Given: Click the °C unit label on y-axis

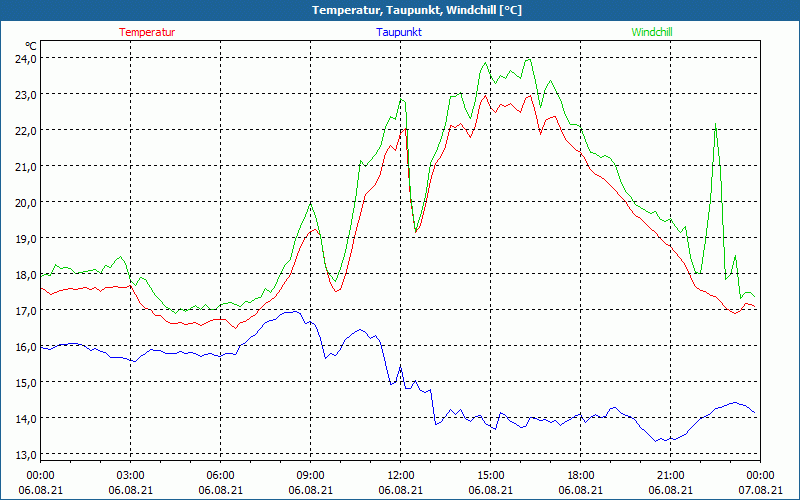Looking at the screenshot, I should [x=31, y=45].
